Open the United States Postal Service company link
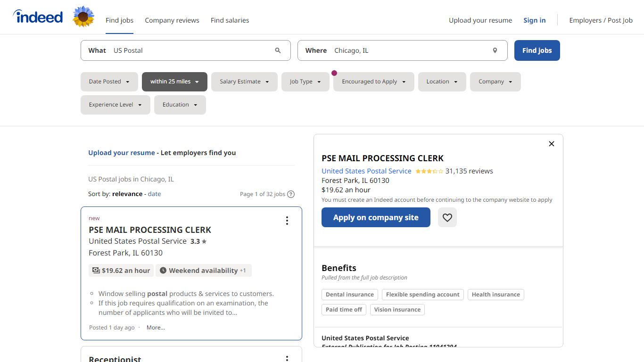Viewport: 644px width, 362px height. (x=366, y=171)
